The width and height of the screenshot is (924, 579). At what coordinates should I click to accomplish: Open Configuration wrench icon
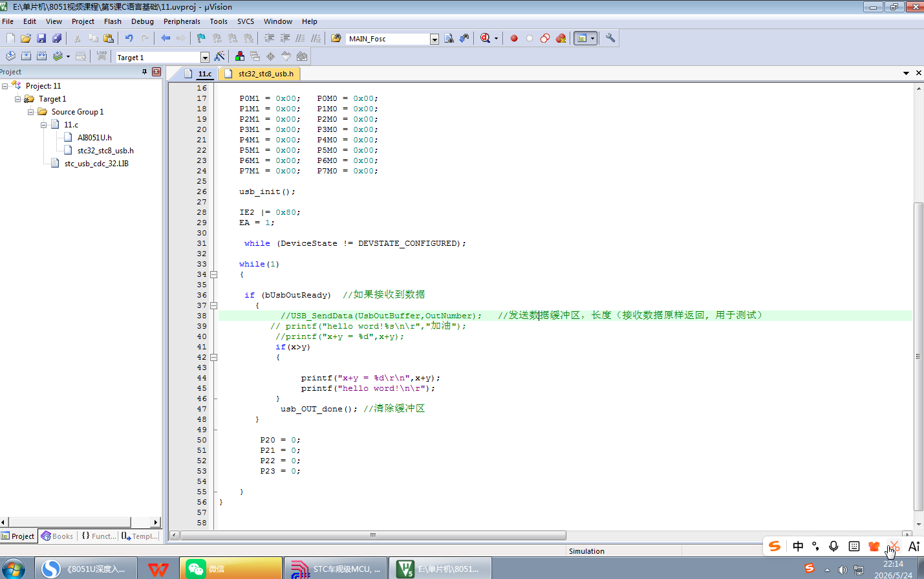(610, 38)
